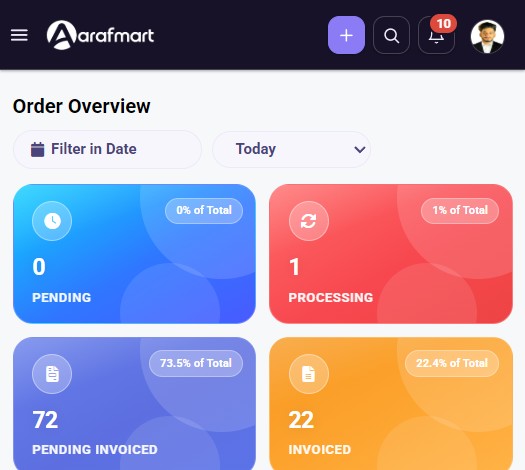The height and width of the screenshot is (470, 525).
Task: Click the purple plus add button
Action: [x=346, y=35]
